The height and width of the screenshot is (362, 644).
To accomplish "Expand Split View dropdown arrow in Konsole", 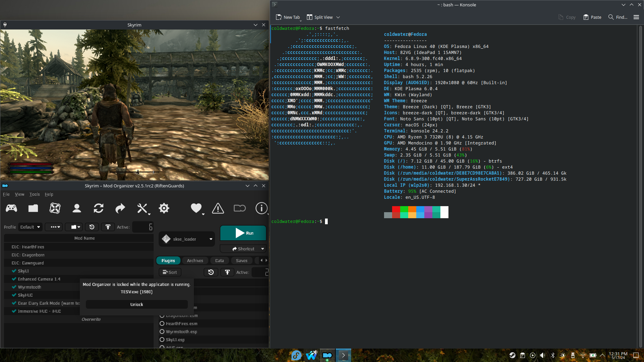I will click(338, 17).
